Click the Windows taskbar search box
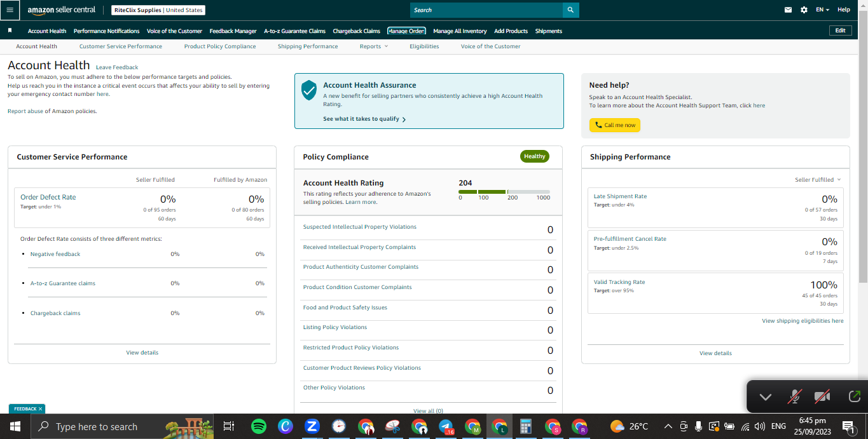The image size is (868, 439). pos(121,426)
